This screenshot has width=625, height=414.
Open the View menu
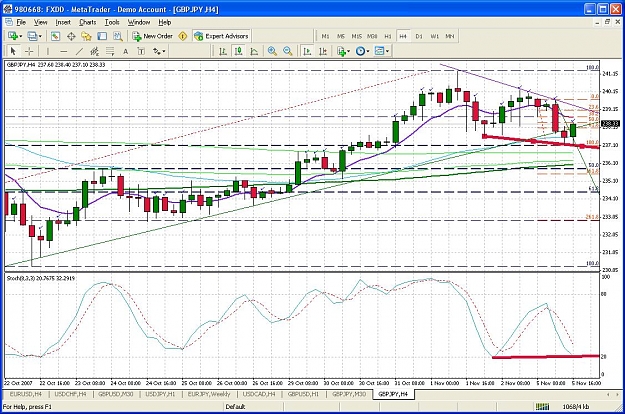pos(40,22)
